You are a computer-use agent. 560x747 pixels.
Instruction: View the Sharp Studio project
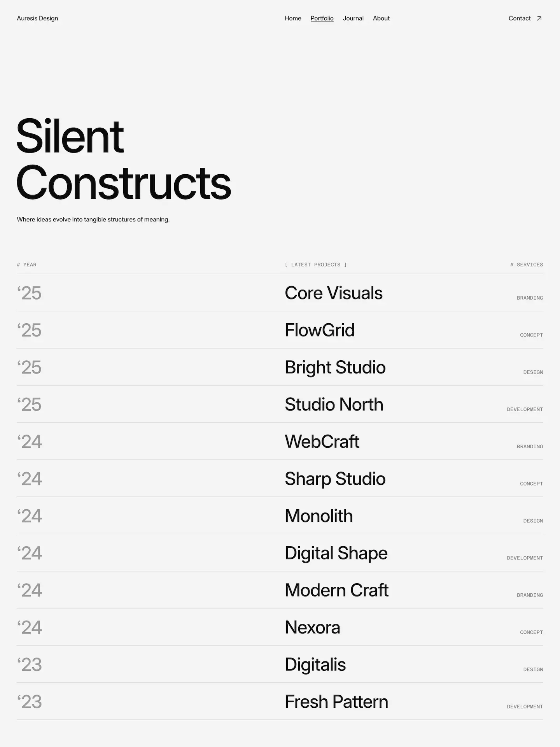point(335,479)
